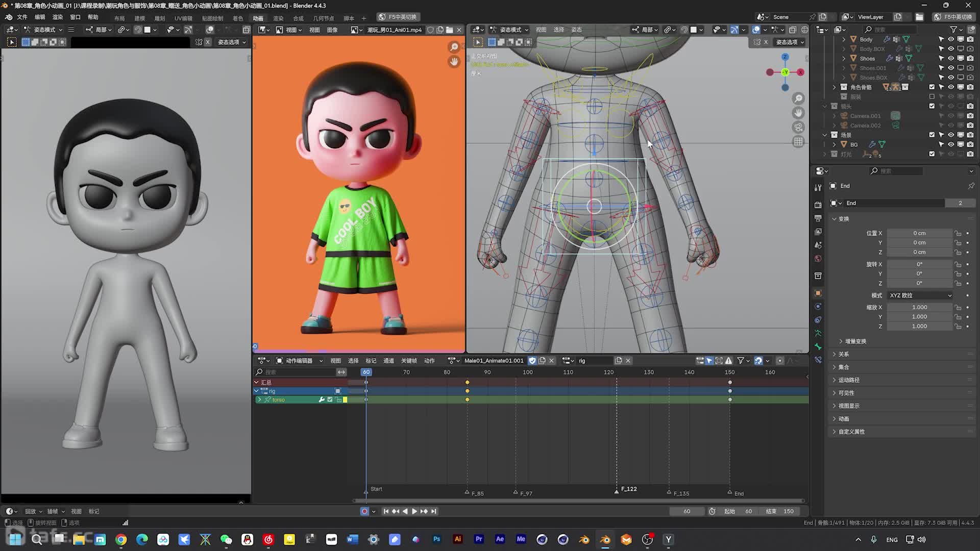
Task: Hide the Body object in viewport
Action: (951, 39)
